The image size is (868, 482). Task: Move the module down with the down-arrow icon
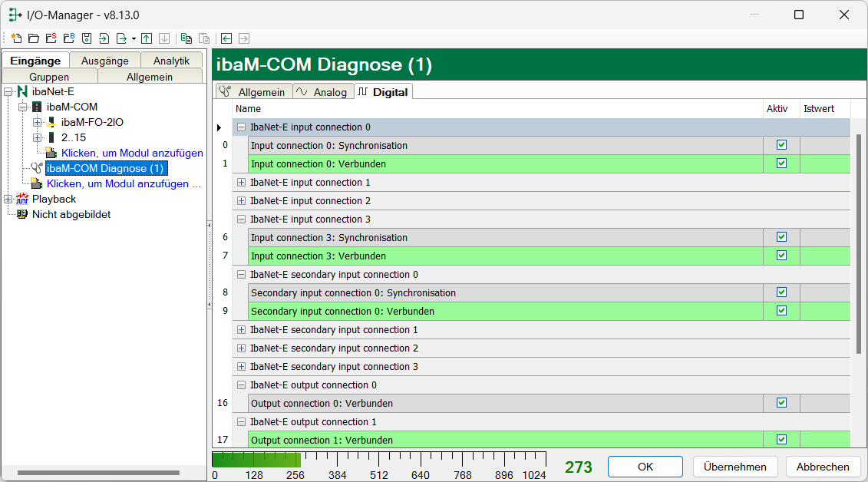[164, 38]
